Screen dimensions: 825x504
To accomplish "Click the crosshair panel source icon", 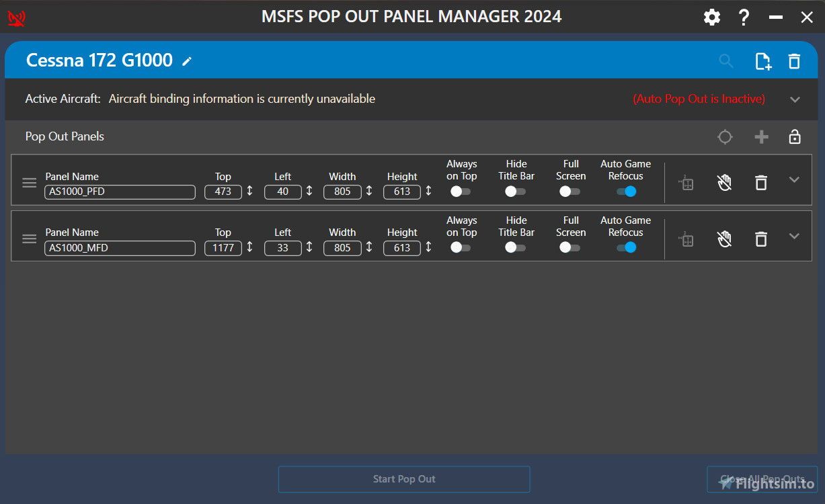I will pyautogui.click(x=725, y=137).
